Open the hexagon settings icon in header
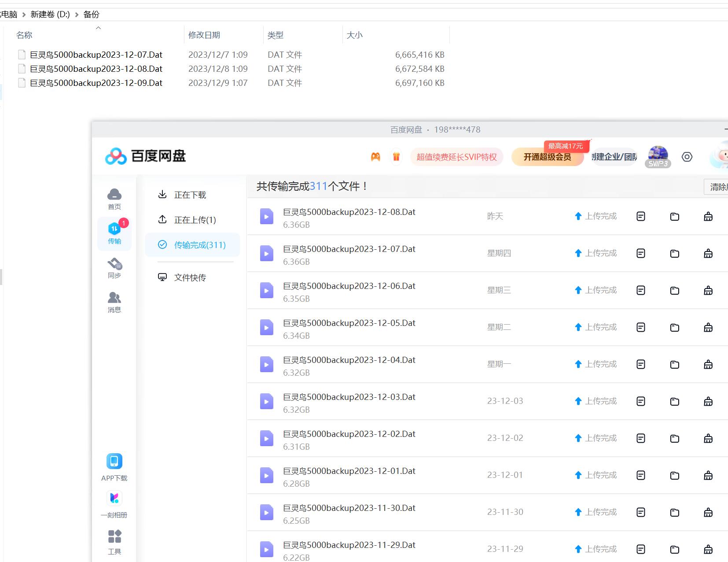 687,157
